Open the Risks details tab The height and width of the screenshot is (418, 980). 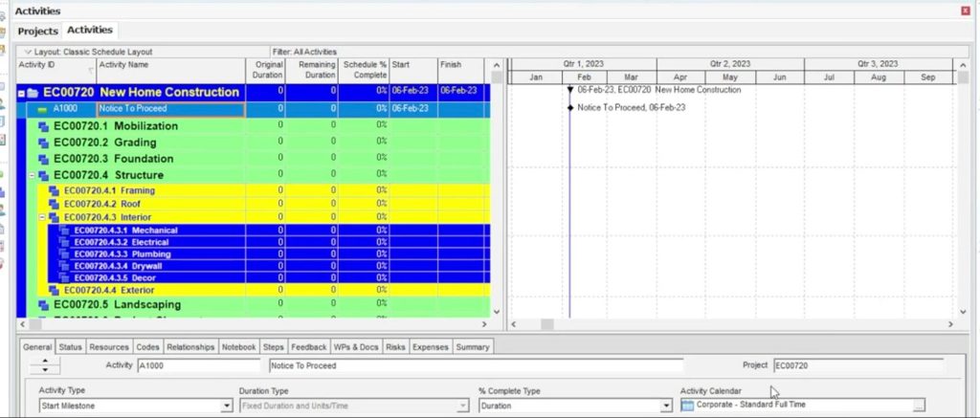tap(395, 347)
